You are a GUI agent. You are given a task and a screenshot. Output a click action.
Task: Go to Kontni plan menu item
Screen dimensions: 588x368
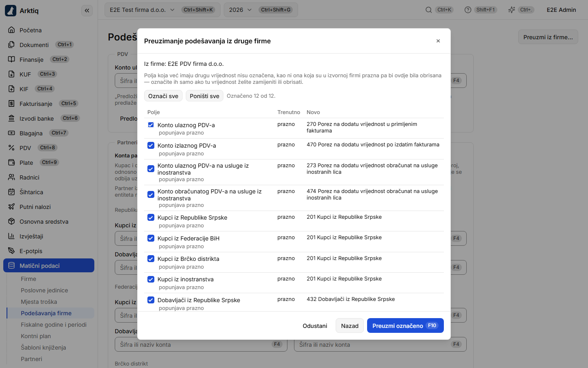coord(36,336)
